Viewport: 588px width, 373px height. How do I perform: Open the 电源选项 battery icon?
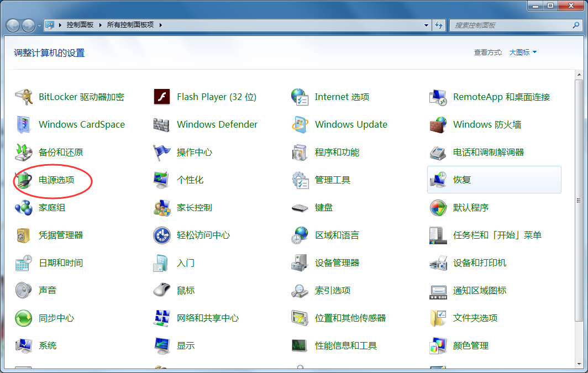[24, 180]
